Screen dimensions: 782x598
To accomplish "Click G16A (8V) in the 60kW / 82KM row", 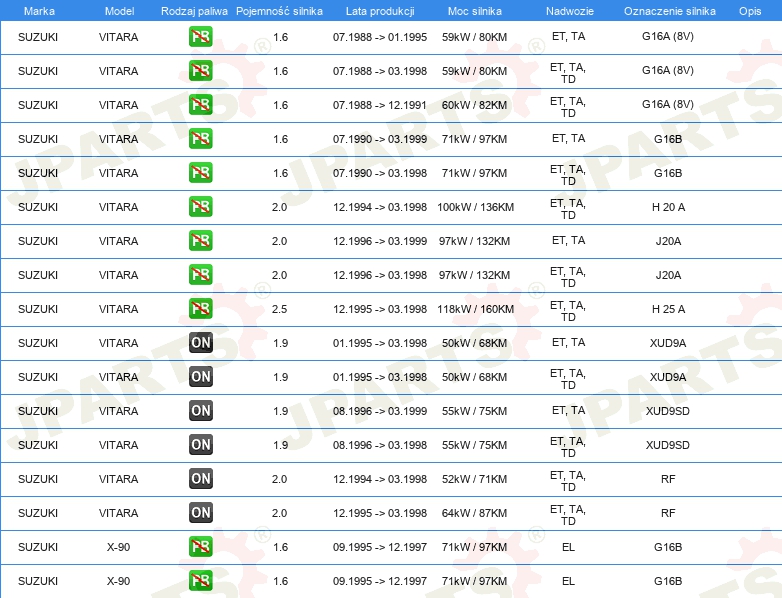I will pos(668,104).
